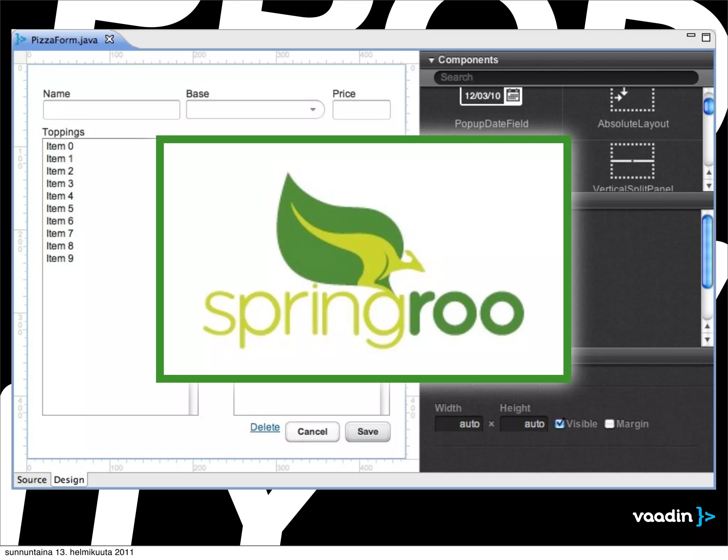This screenshot has width=728, height=560.
Task: Click the Save button
Action: tap(368, 432)
